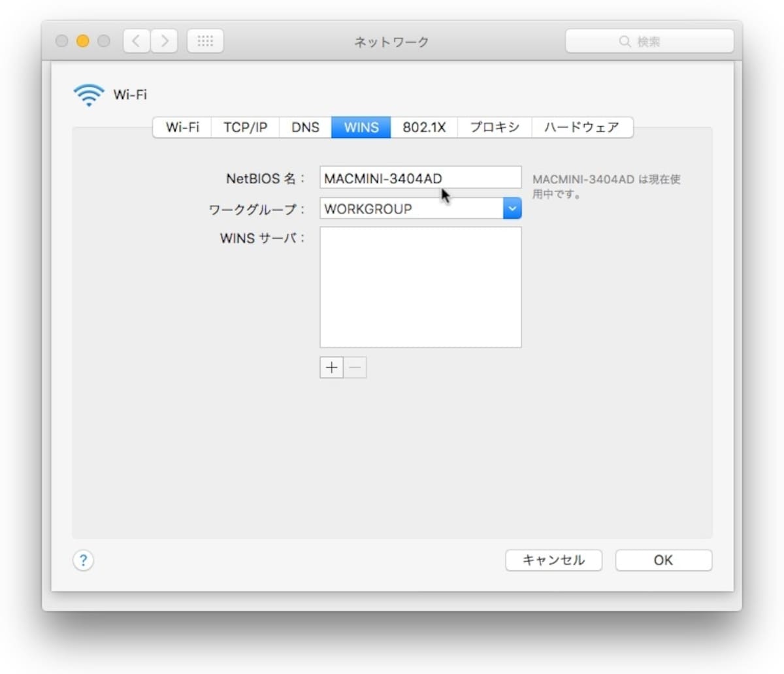Go forward with the right chevron button
This screenshot has height=674, width=784.
click(x=165, y=41)
